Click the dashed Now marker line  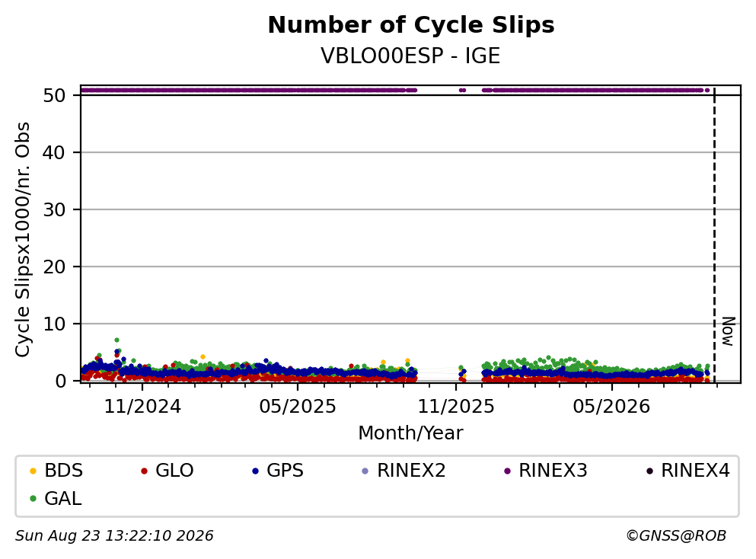click(715, 235)
